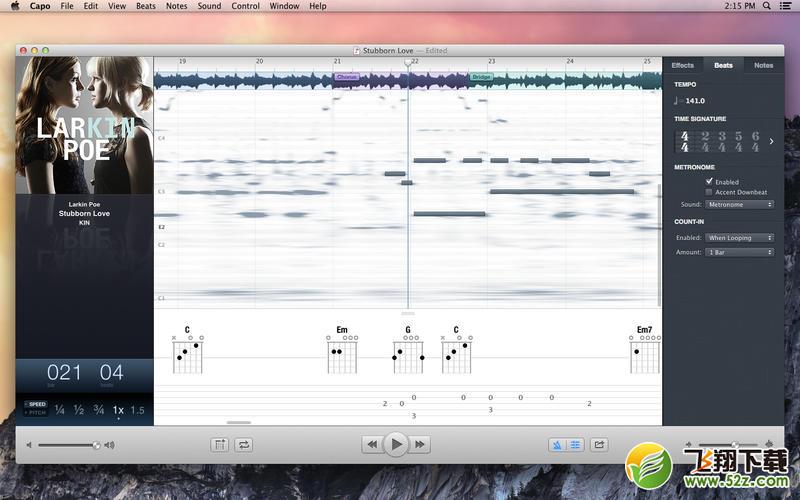Click the loud speaker icon for max volume

point(109,445)
